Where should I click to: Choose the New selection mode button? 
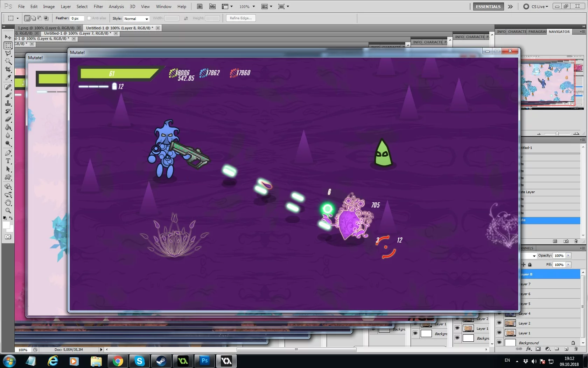[27, 18]
